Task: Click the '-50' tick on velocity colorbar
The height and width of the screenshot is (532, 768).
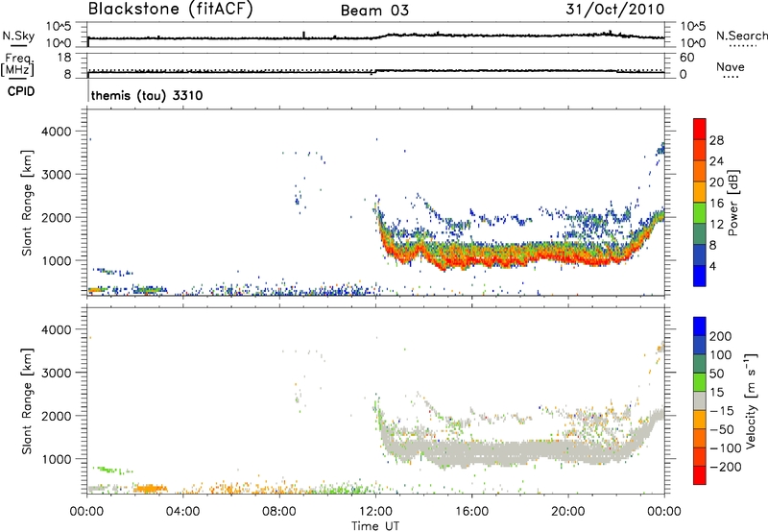Action: (x=722, y=429)
